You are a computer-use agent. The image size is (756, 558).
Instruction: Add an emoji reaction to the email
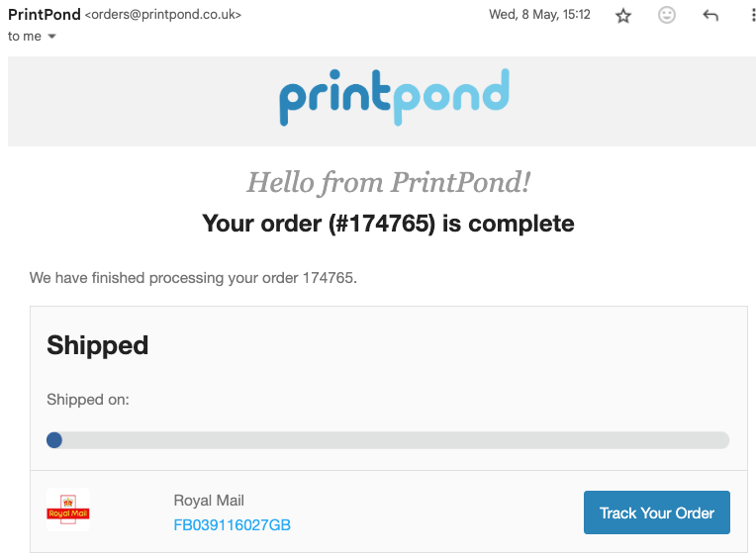667,16
